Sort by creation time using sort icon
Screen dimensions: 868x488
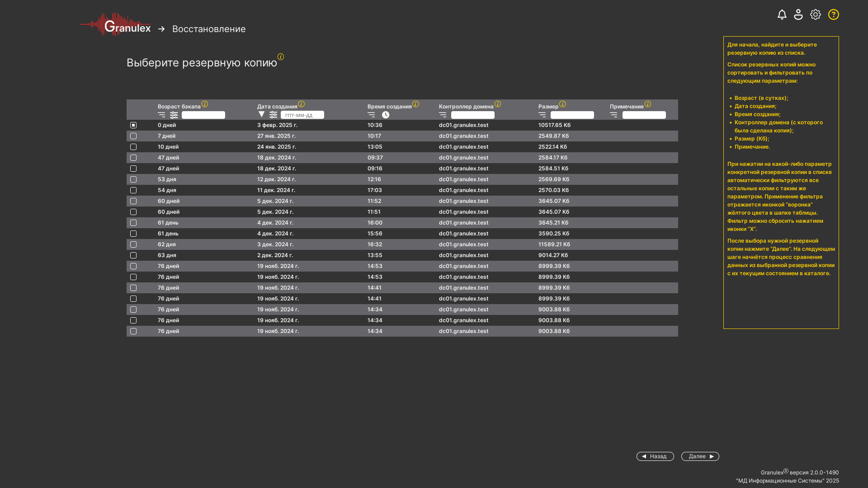click(x=371, y=115)
